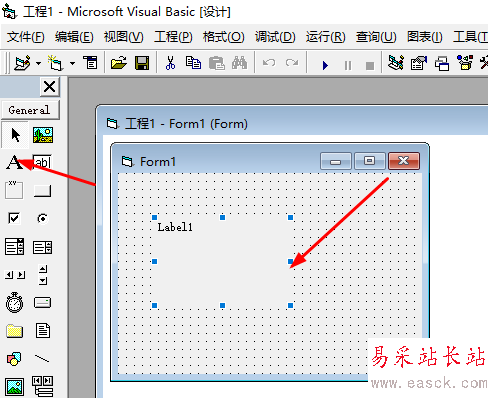Open the Add Form dropdown arrow

coord(72,63)
